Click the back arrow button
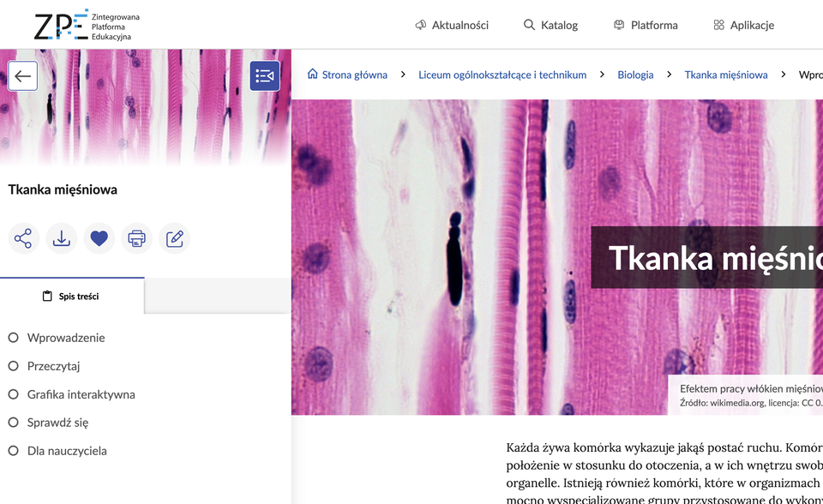 click(x=23, y=76)
